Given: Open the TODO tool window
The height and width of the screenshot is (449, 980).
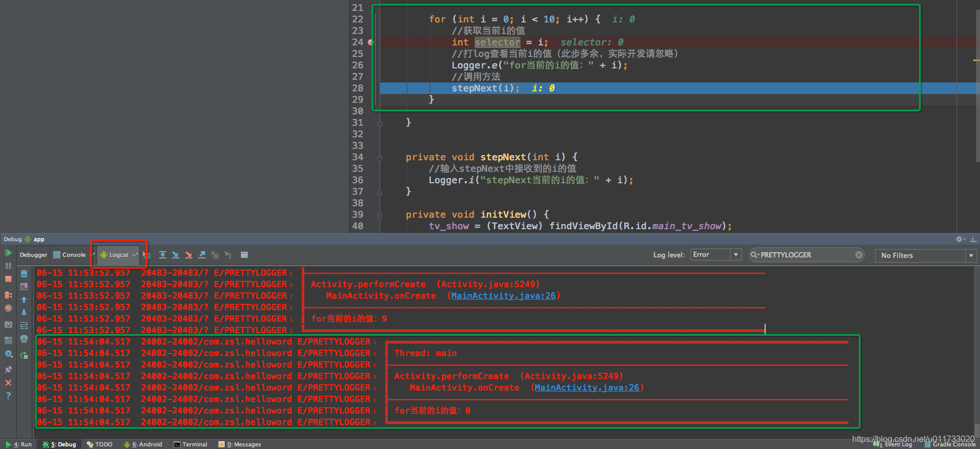Looking at the screenshot, I should (x=100, y=444).
